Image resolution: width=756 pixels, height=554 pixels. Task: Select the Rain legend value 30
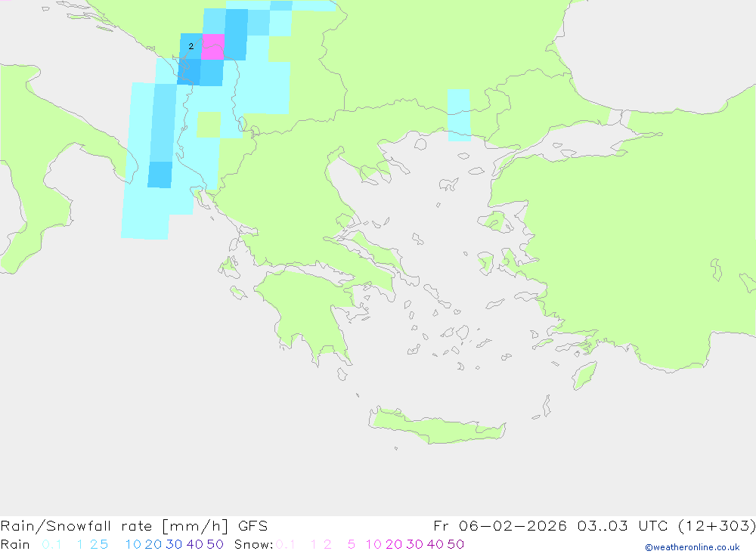click(174, 544)
